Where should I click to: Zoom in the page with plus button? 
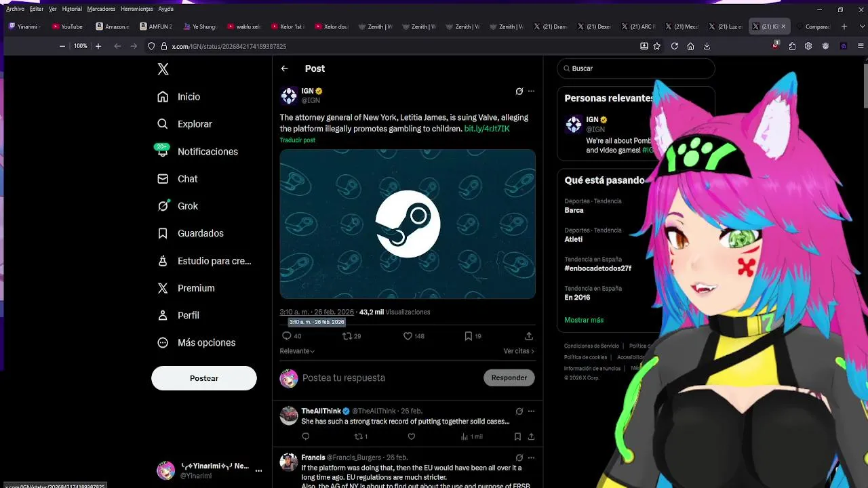[x=98, y=46]
